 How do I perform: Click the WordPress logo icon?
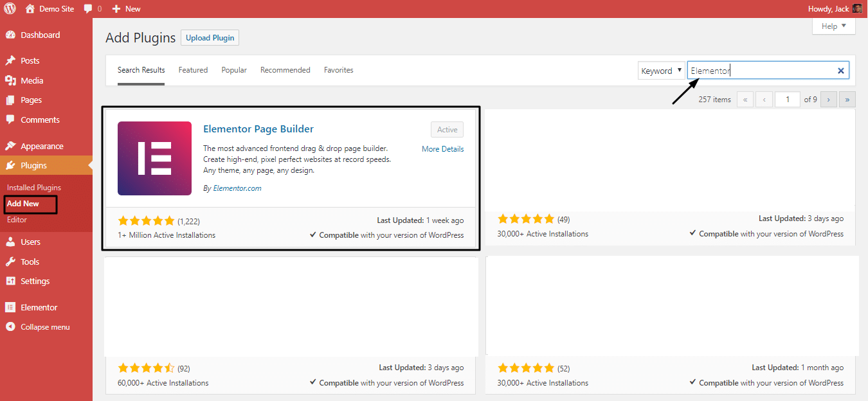pos(10,9)
